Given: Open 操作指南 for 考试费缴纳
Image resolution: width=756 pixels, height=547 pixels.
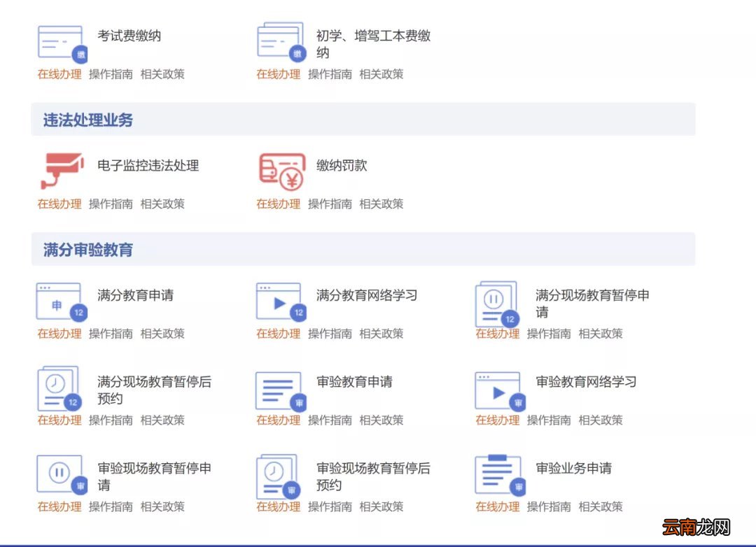Looking at the screenshot, I should pos(111,74).
